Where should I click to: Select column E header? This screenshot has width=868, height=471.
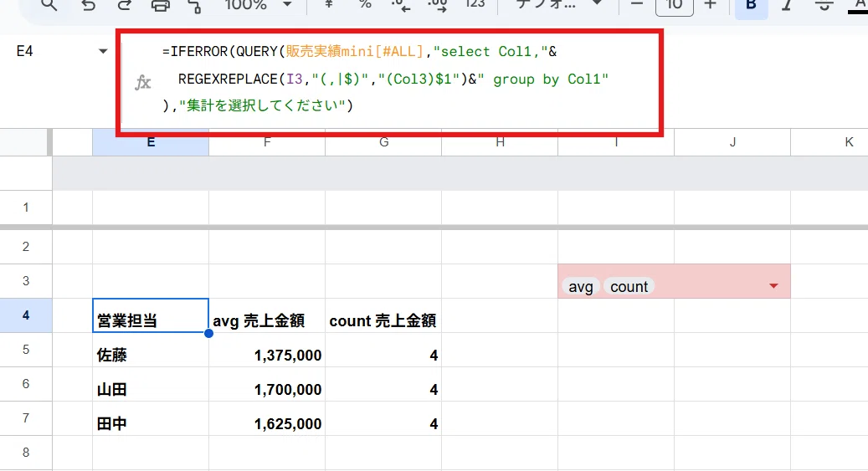click(151, 142)
